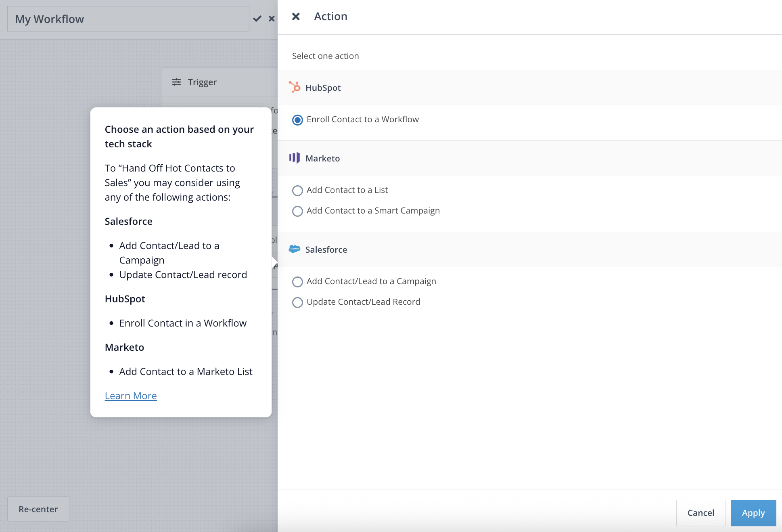The height and width of the screenshot is (532, 782).
Task: Click the Re-center button
Action: [38, 509]
